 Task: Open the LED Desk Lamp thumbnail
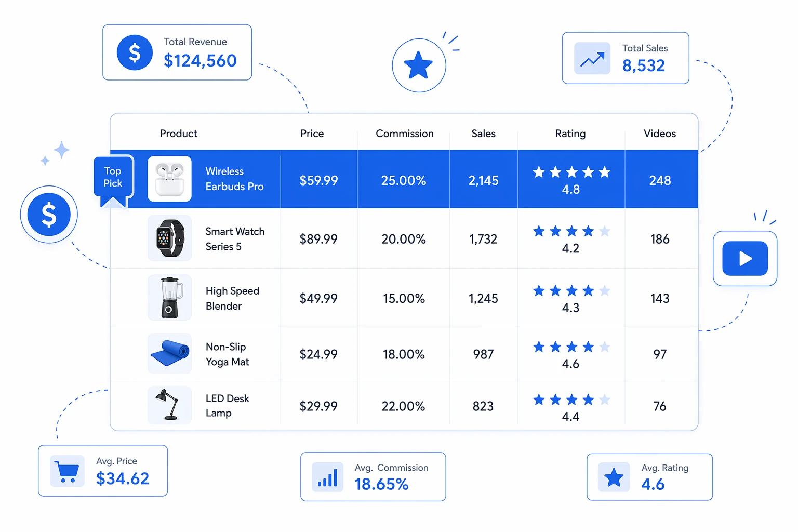pos(170,405)
